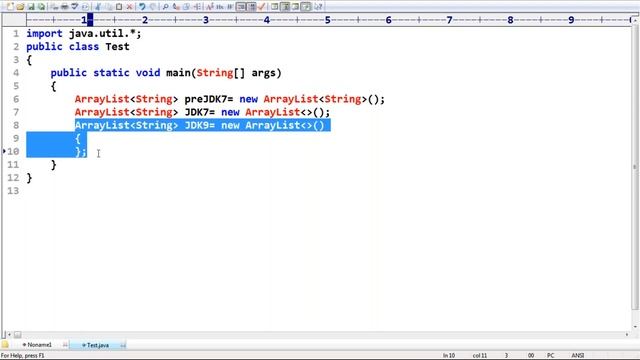Create a new document with toolbar icon
This screenshot has width=640, height=360.
[10, 7]
